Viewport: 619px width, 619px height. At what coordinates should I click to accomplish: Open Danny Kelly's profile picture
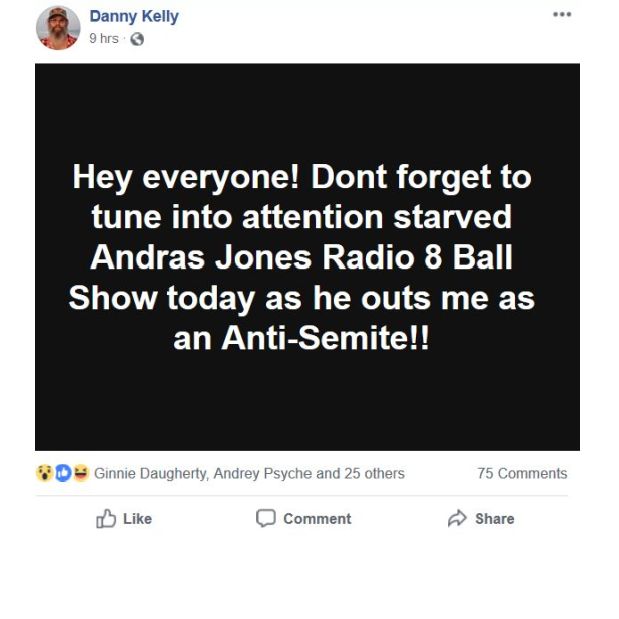[58, 28]
